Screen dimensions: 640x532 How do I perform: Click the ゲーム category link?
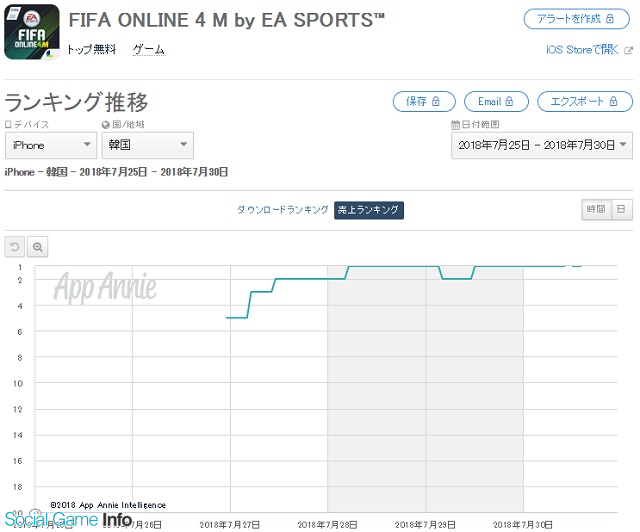click(149, 50)
